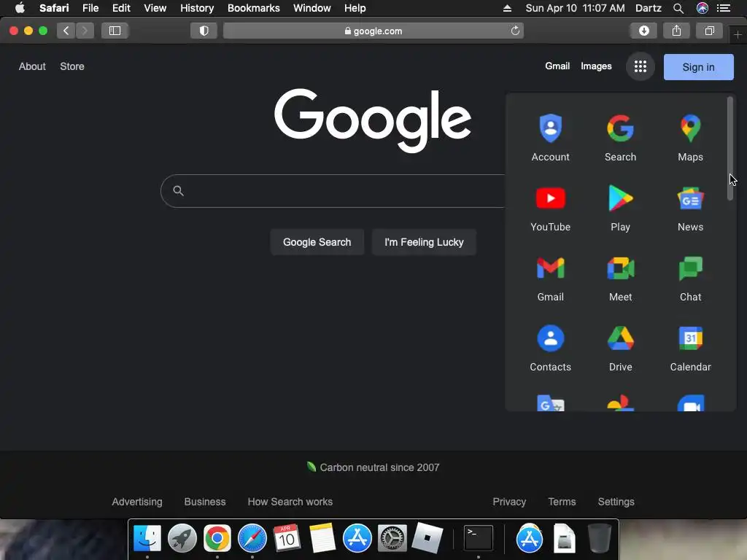Open the privacy report shield icon
Viewport: 747px width, 560px height.
tap(204, 31)
